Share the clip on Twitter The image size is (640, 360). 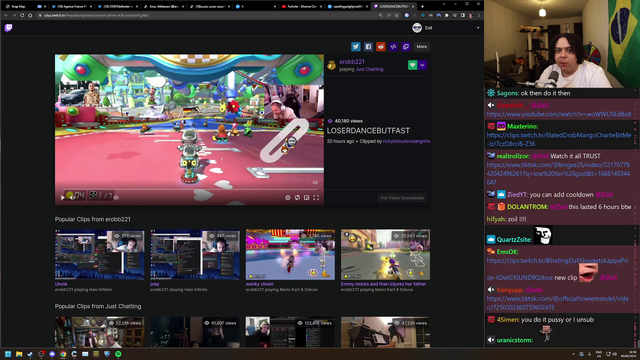[356, 47]
